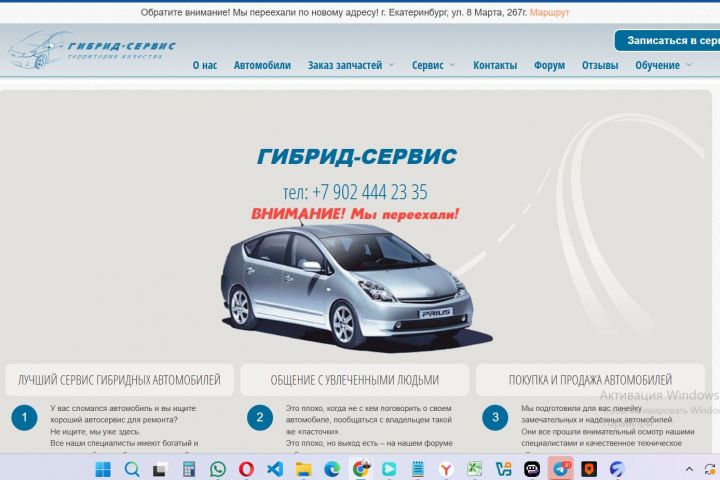The height and width of the screenshot is (480, 720).
Task: Open Лучший сервис гибридных автомобилей card
Action: (x=119, y=380)
